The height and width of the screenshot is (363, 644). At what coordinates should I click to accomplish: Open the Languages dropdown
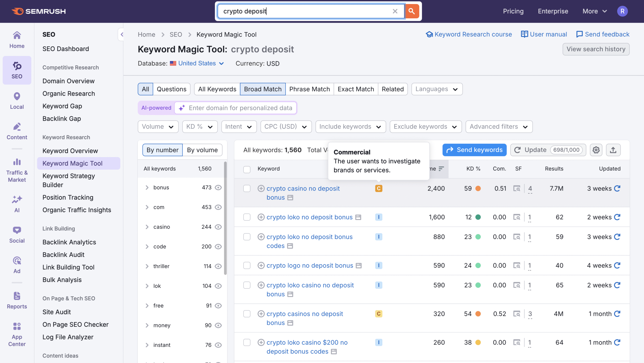[437, 89]
